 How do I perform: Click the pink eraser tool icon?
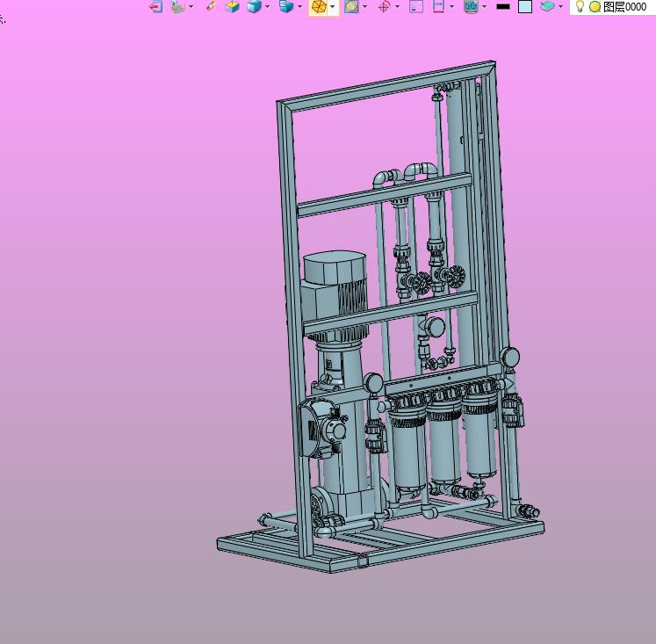[x=211, y=6]
